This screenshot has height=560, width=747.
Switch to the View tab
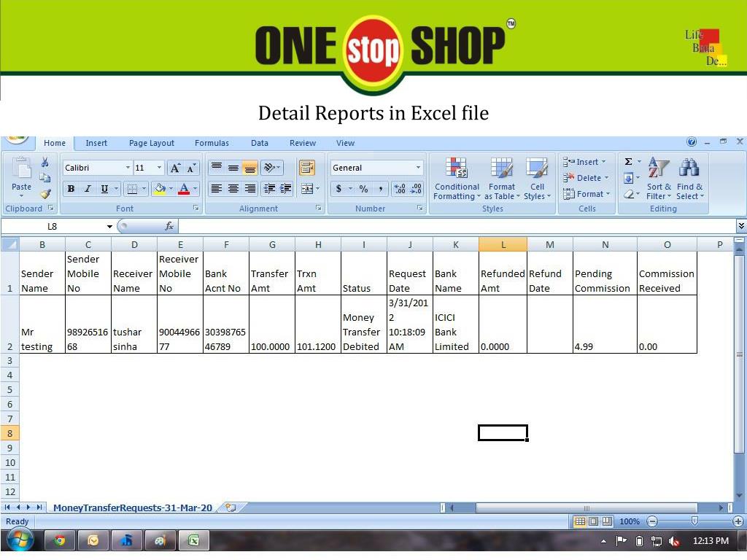[345, 143]
